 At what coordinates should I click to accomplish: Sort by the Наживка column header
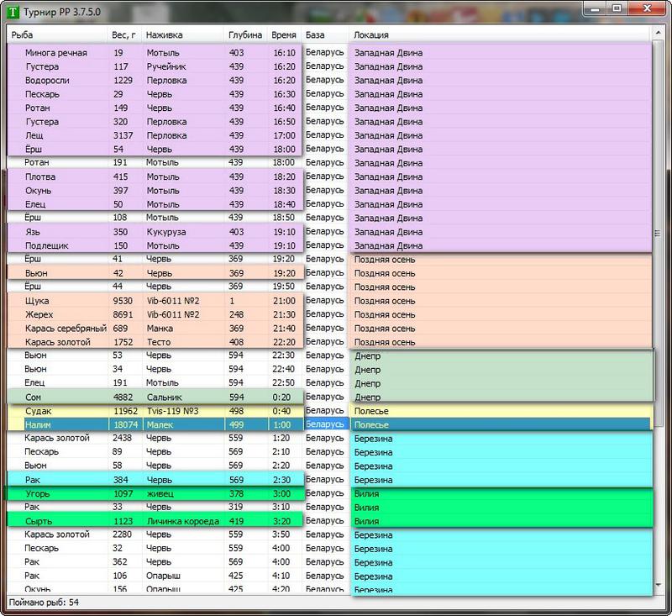click(182, 34)
